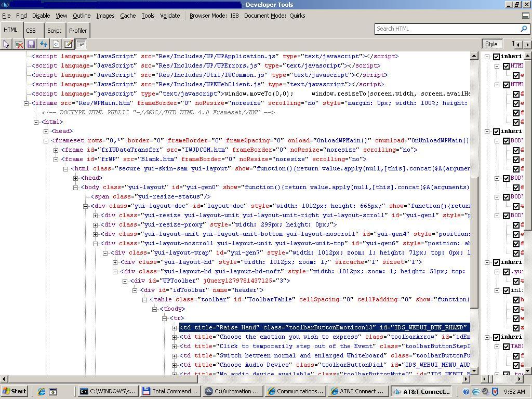Open the Outline menu
Screen dimensions: 532x399
tap(82, 16)
